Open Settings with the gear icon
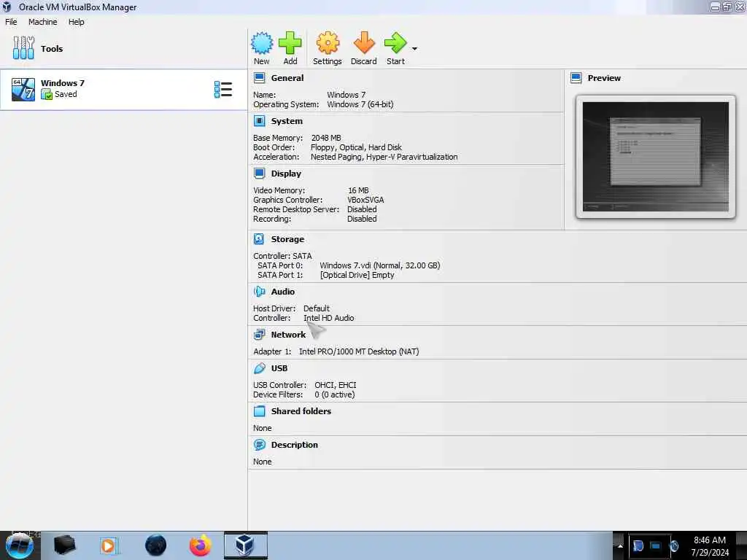747x560 pixels. click(x=328, y=43)
